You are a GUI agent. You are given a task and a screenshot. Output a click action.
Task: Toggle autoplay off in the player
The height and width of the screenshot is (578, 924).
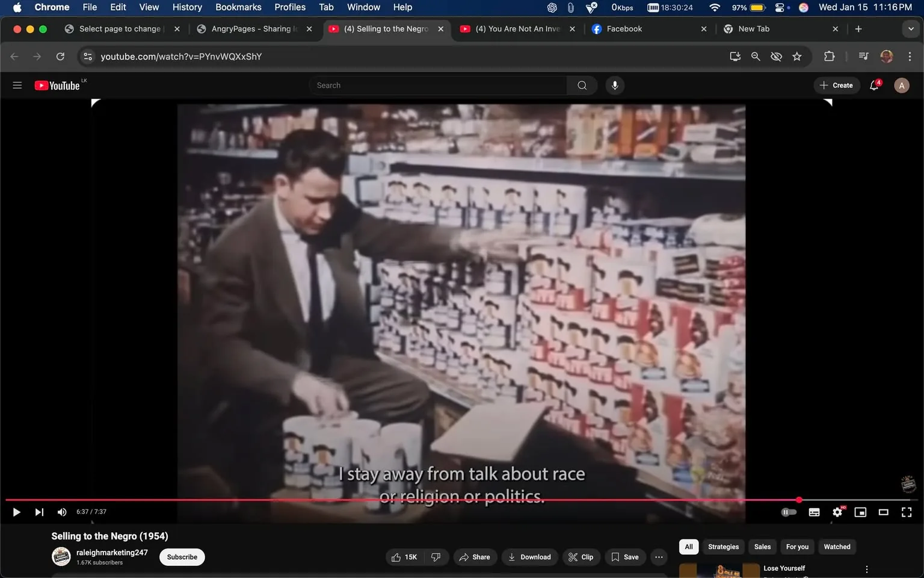(x=789, y=512)
